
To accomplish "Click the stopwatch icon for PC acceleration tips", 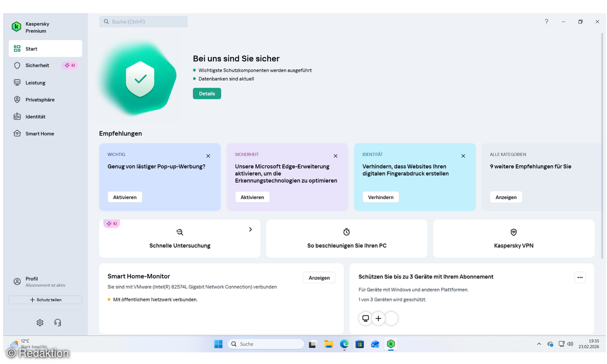I will 346,232.
